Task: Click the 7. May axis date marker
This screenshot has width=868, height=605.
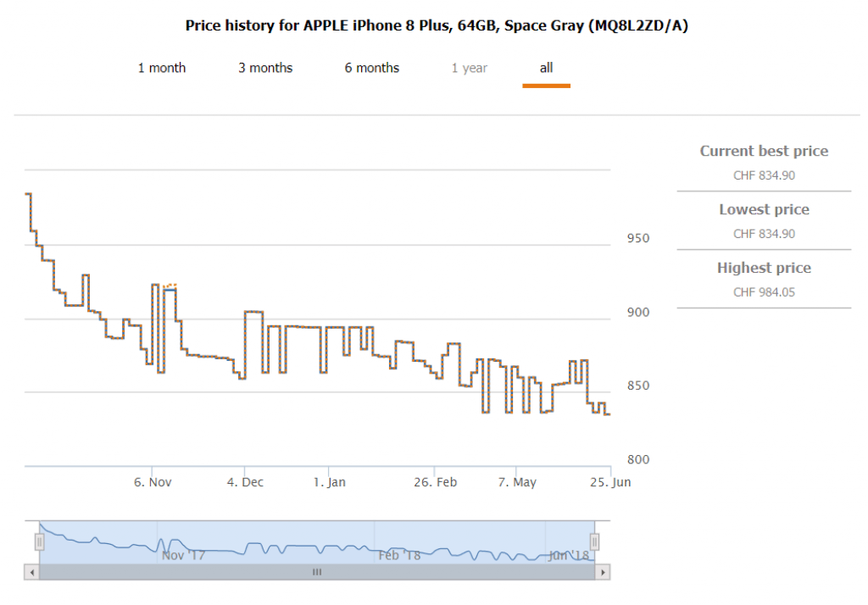Action: (516, 482)
